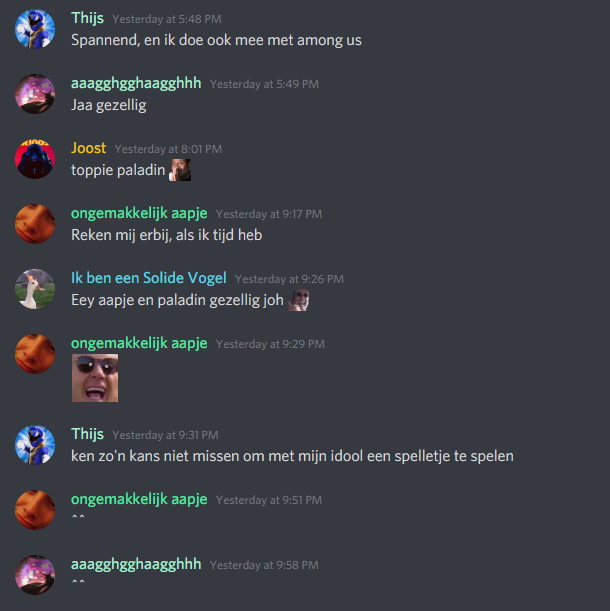Open Thijs's avatar on the 5:48 PM message
The height and width of the screenshot is (611, 610).
tap(35, 29)
